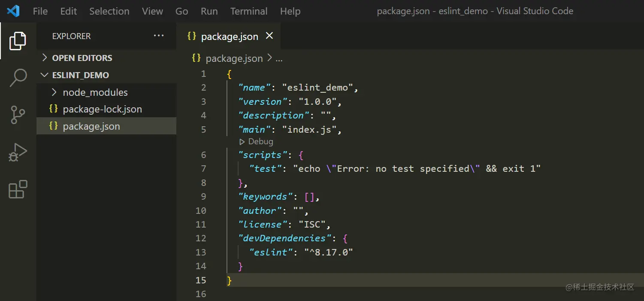Screen dimensions: 644x301
Task: Click the echo error script string
Action: 417,169
